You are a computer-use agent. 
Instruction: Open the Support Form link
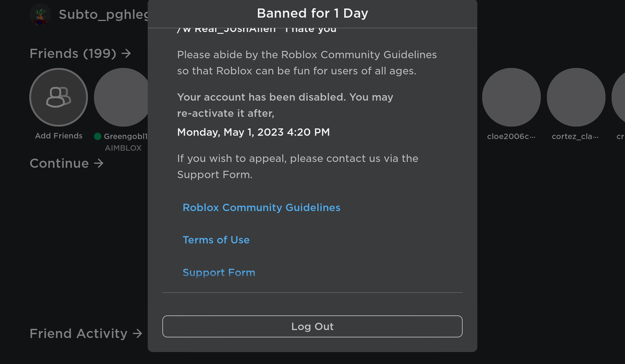219,272
